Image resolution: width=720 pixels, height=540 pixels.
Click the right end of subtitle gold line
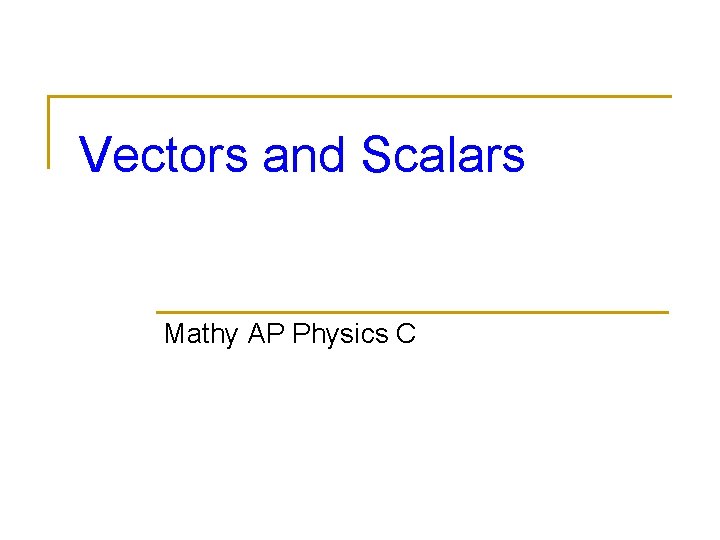[665, 312]
